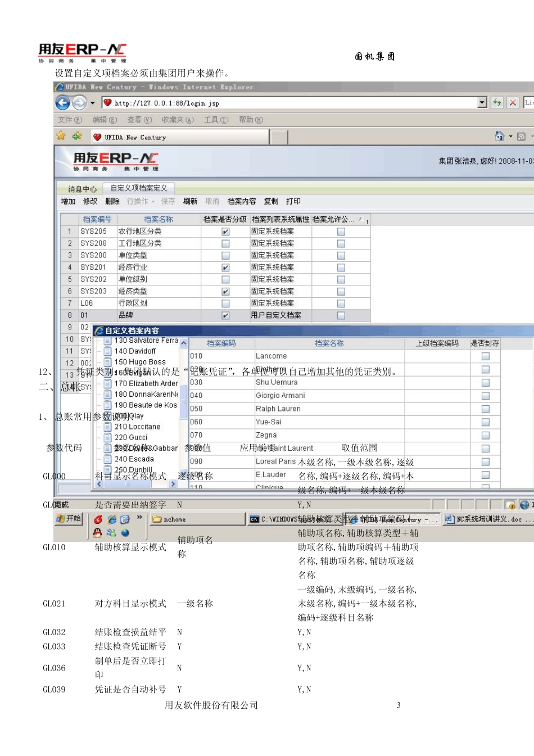Open the Windows Start button
Screen dimensions: 534x756
point(69,519)
